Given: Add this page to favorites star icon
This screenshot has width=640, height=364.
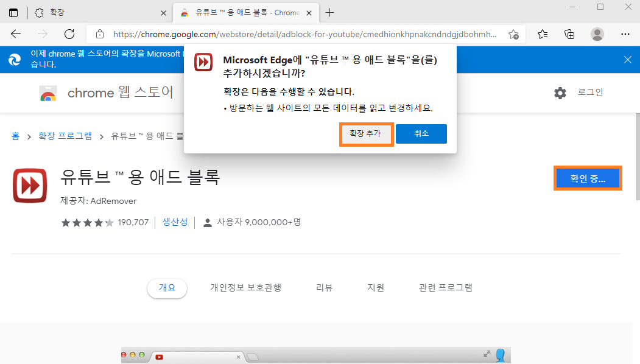Looking at the screenshot, I should (513, 34).
